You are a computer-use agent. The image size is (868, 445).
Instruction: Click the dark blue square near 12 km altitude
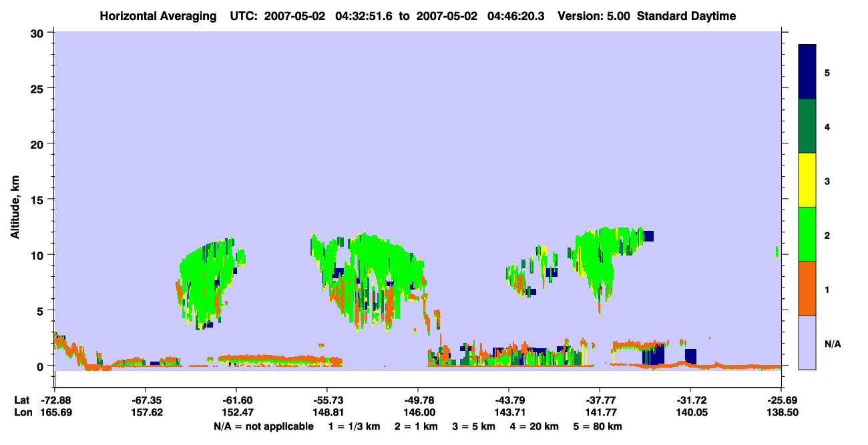[x=649, y=236]
